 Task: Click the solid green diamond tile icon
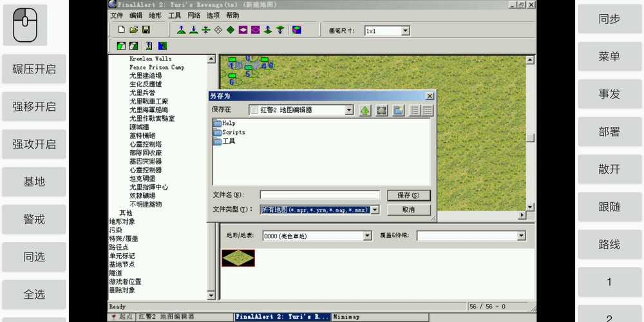point(231,30)
